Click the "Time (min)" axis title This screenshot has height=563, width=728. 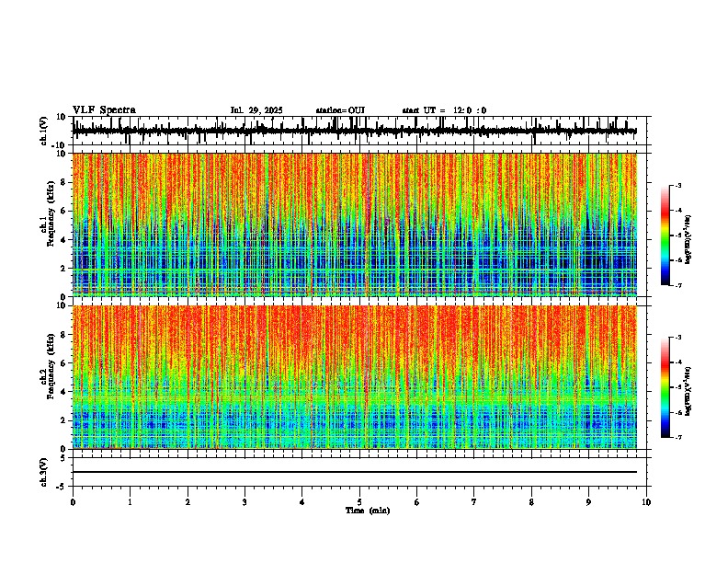pyautogui.click(x=368, y=511)
